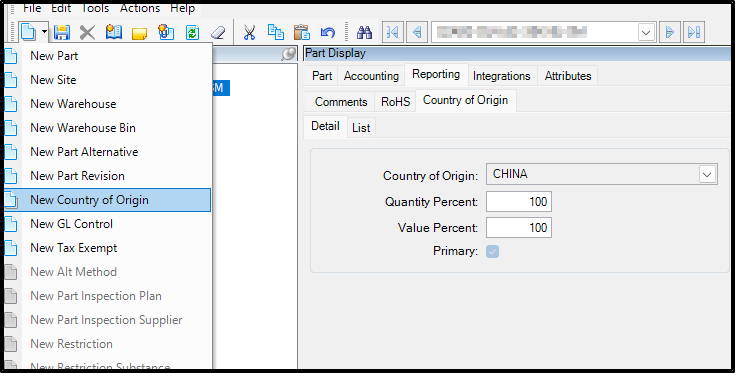Go to last record navigation button

point(694,32)
